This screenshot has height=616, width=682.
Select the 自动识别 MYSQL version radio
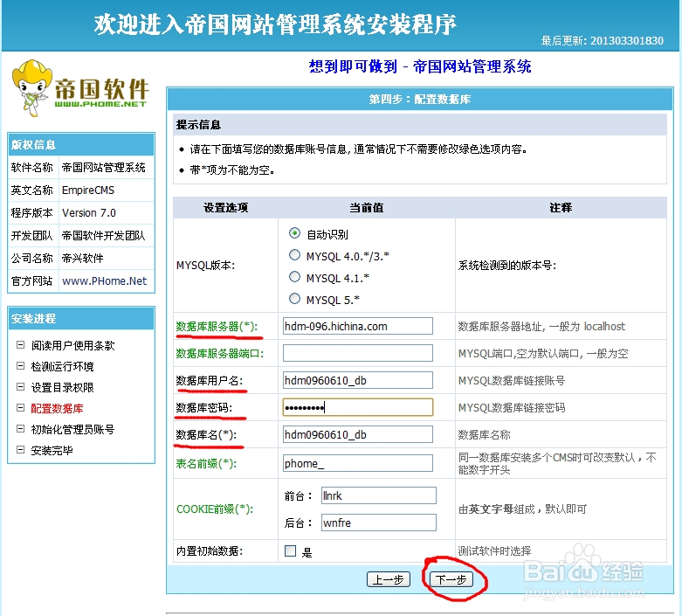294,233
